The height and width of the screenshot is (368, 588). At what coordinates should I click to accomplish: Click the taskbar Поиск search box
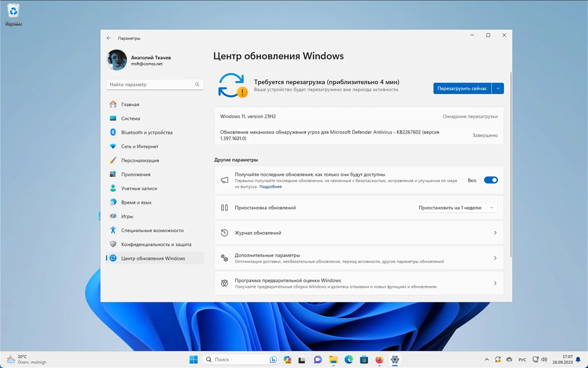click(x=241, y=360)
